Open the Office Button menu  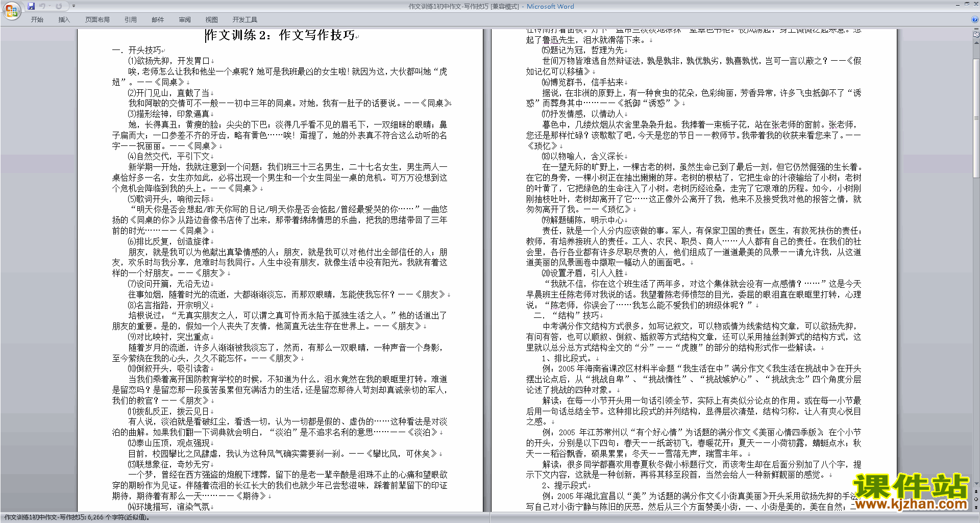click(x=11, y=10)
